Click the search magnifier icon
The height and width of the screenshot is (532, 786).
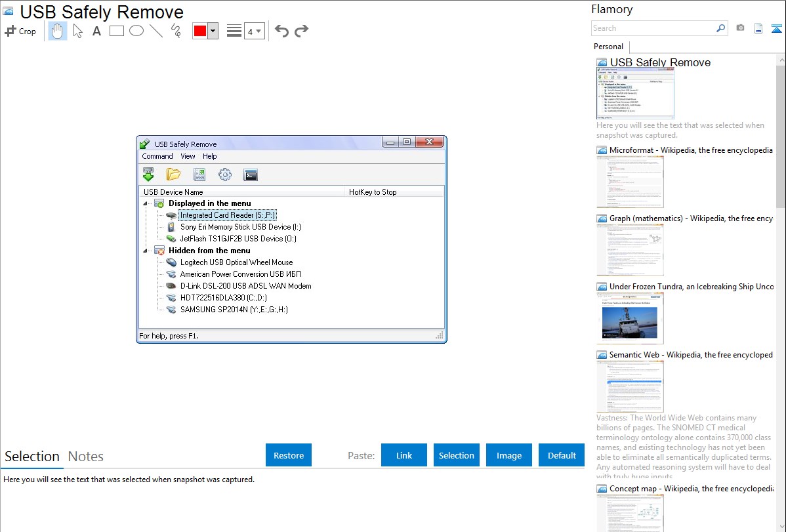pyautogui.click(x=721, y=28)
